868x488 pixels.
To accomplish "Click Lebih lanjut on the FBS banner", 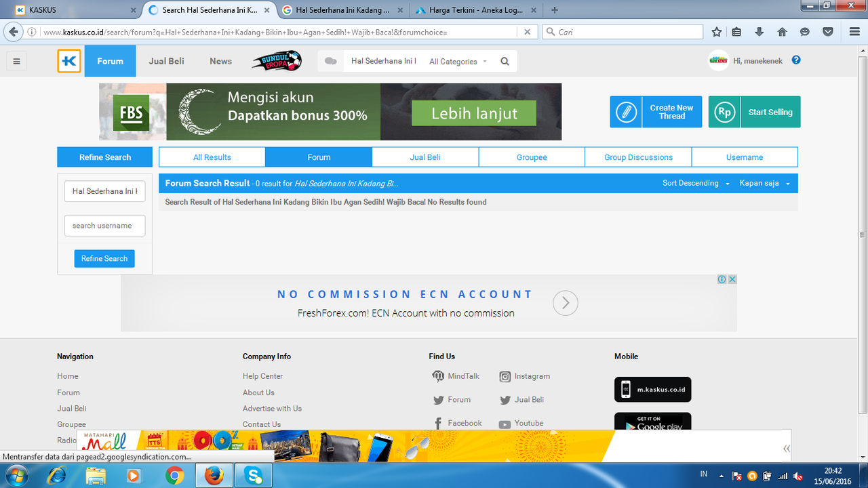I will click(x=474, y=113).
